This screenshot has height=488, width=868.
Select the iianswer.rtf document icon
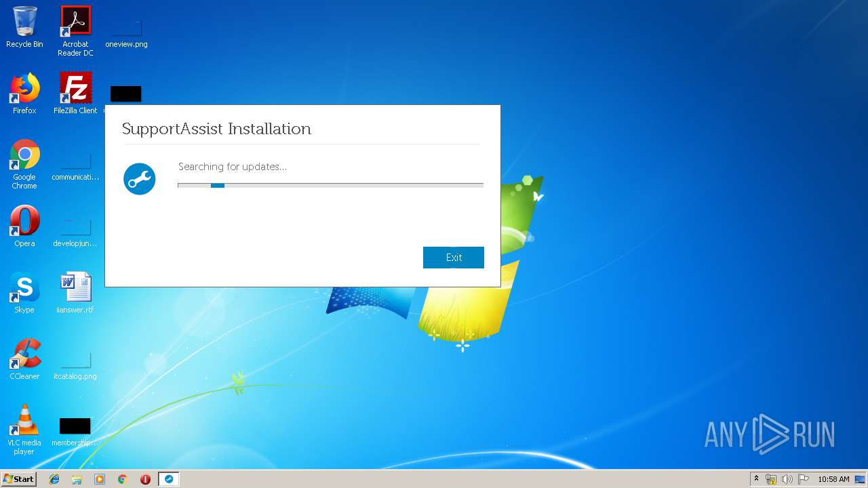pos(75,293)
